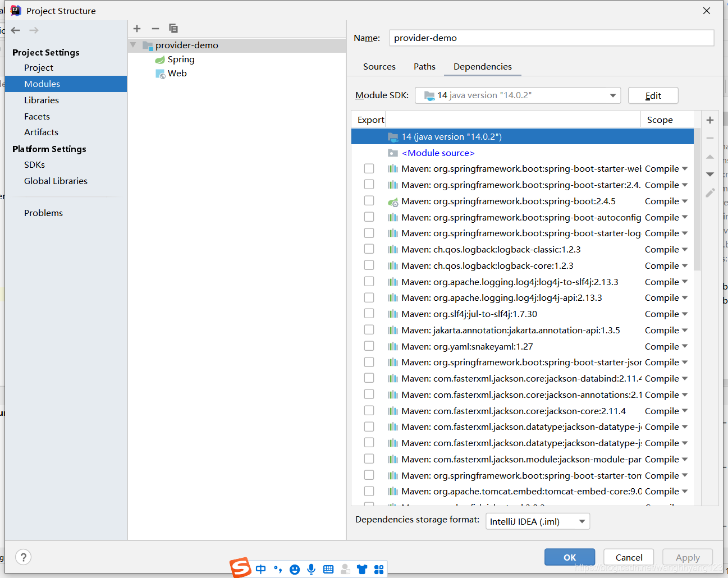Click the OK button
Viewport: 728px width, 578px height.
click(570, 557)
